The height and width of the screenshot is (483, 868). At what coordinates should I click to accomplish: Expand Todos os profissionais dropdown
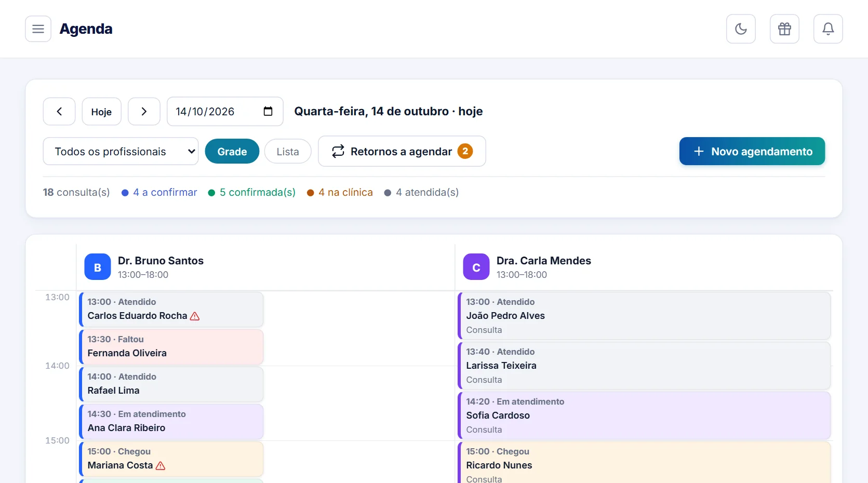pyautogui.click(x=121, y=151)
